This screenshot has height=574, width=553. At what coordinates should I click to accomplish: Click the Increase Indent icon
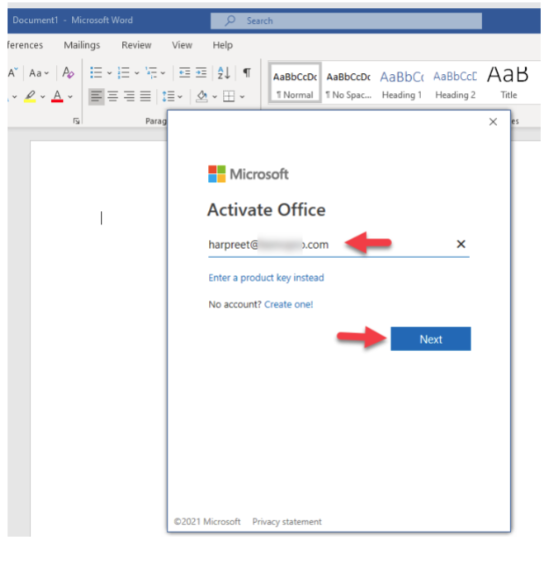201,72
